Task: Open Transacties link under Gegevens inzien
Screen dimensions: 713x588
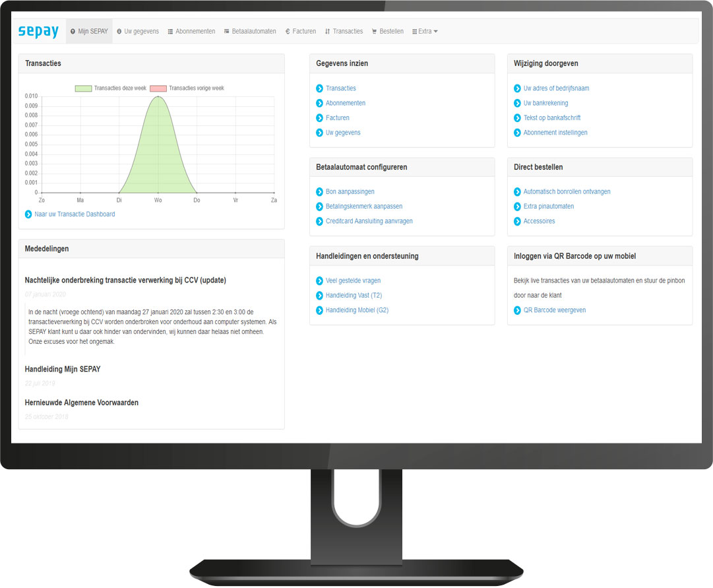Action: tap(340, 88)
